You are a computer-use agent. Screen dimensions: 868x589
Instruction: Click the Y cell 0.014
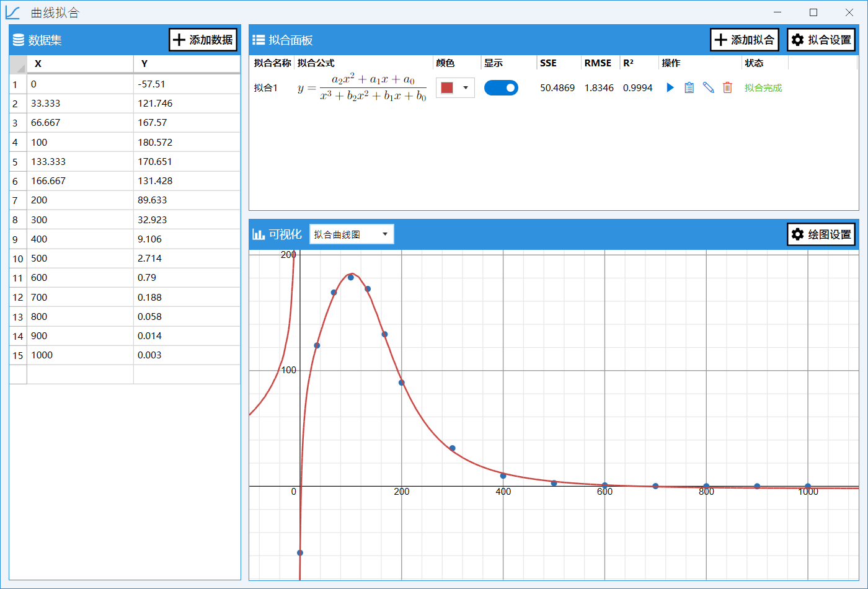pos(187,336)
